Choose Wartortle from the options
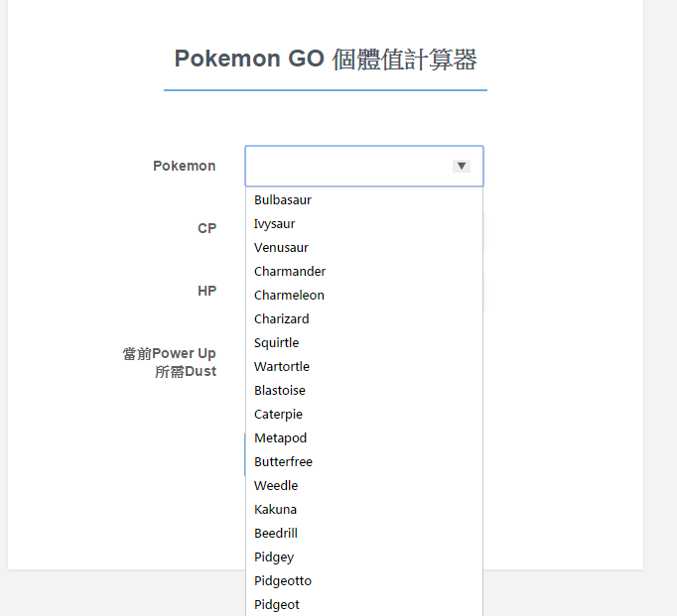The width and height of the screenshot is (677, 616). click(282, 367)
